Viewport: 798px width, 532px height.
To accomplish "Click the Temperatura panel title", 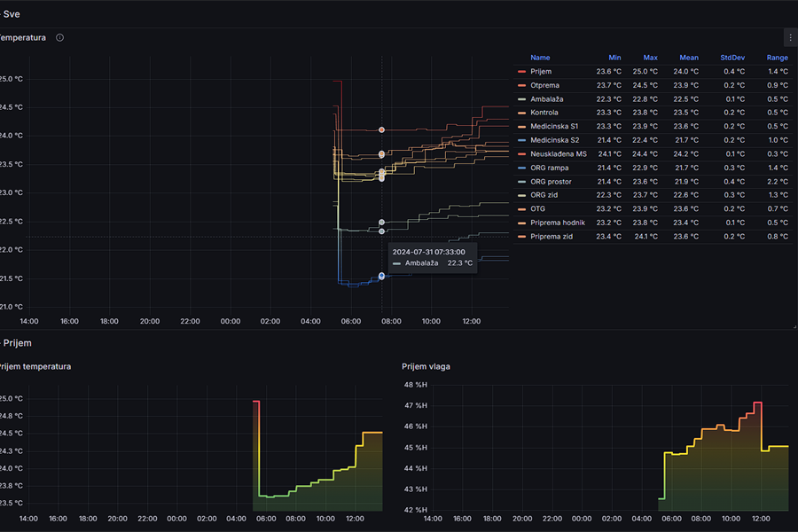I will pos(22,37).
